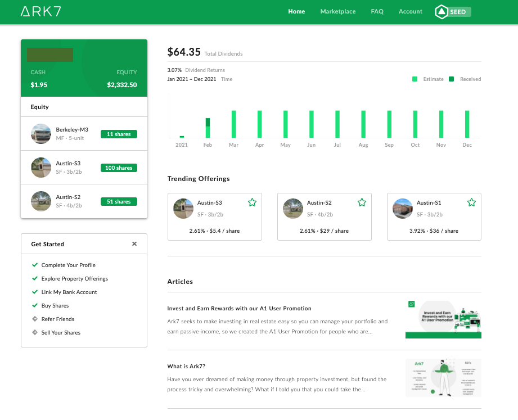Open the A1 User Promotion article title
518x420 pixels.
tap(239, 309)
